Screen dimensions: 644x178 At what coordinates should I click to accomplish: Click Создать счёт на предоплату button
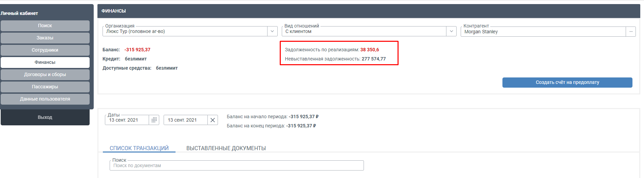click(567, 82)
